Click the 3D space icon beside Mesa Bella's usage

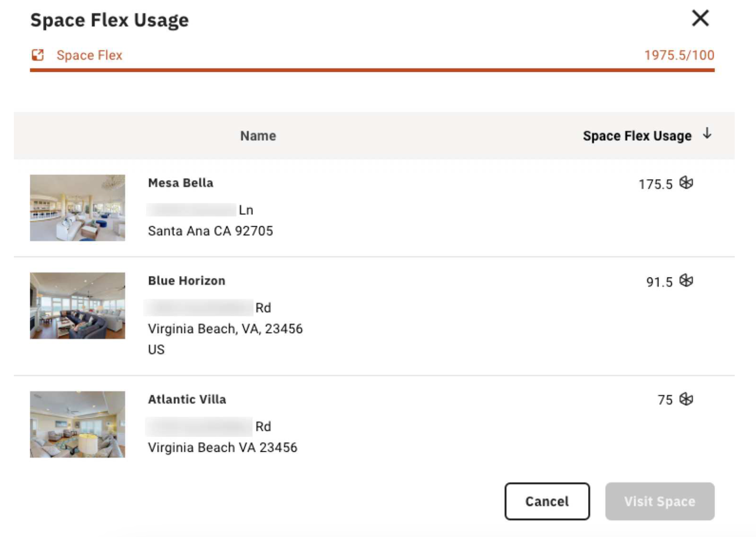point(687,183)
